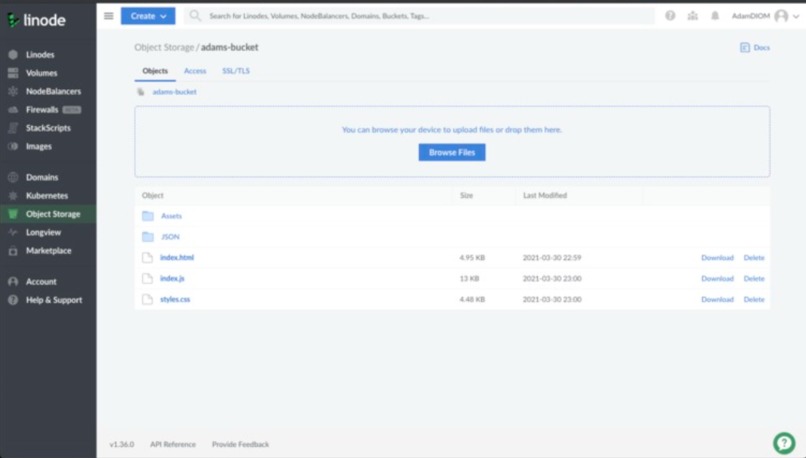Open Images in the sidebar
The image size is (806, 458).
(x=39, y=146)
